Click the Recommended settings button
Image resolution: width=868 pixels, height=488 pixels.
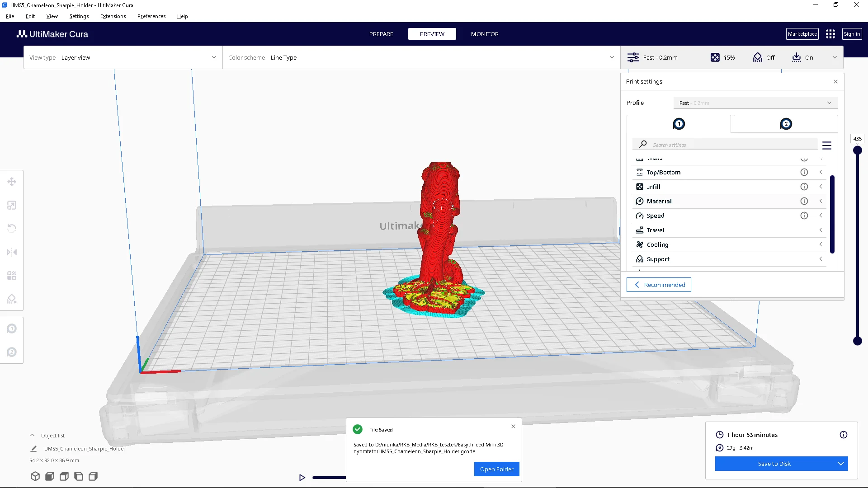[659, 285]
